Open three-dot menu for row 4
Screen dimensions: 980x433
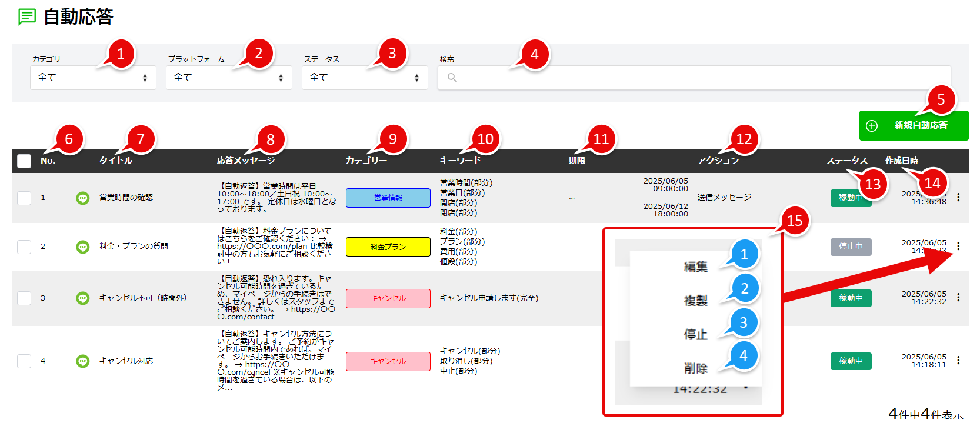click(x=958, y=361)
